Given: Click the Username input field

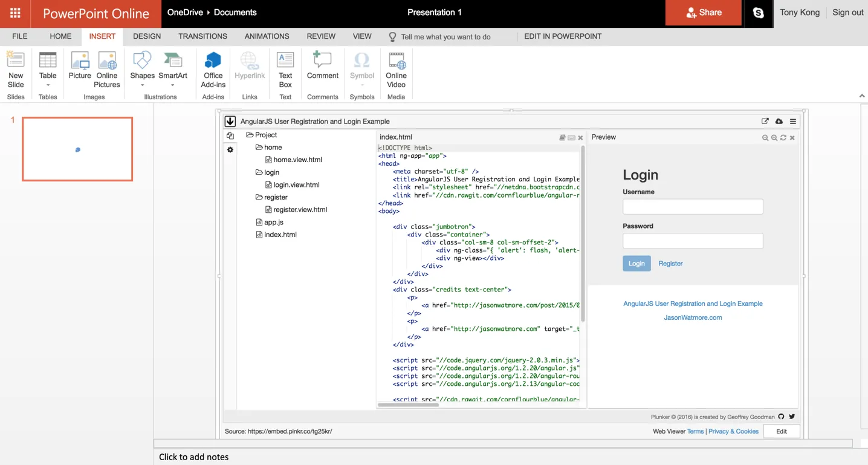Looking at the screenshot, I should pyautogui.click(x=693, y=207).
